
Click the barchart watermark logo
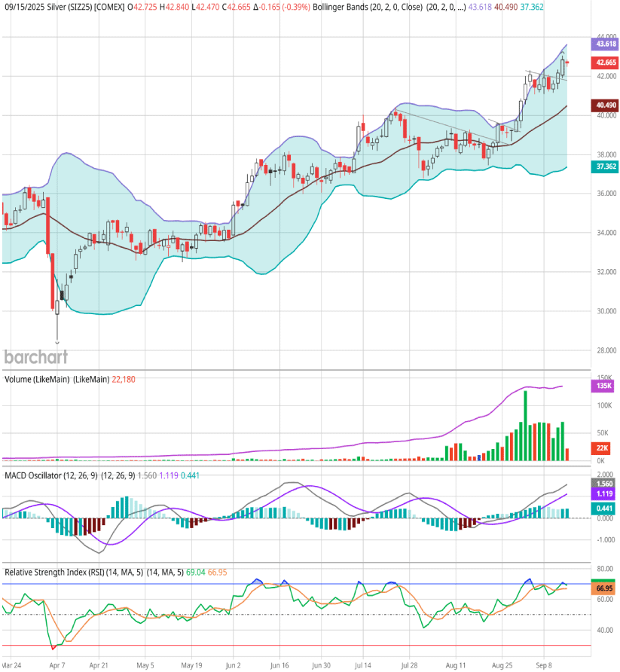click(x=35, y=356)
